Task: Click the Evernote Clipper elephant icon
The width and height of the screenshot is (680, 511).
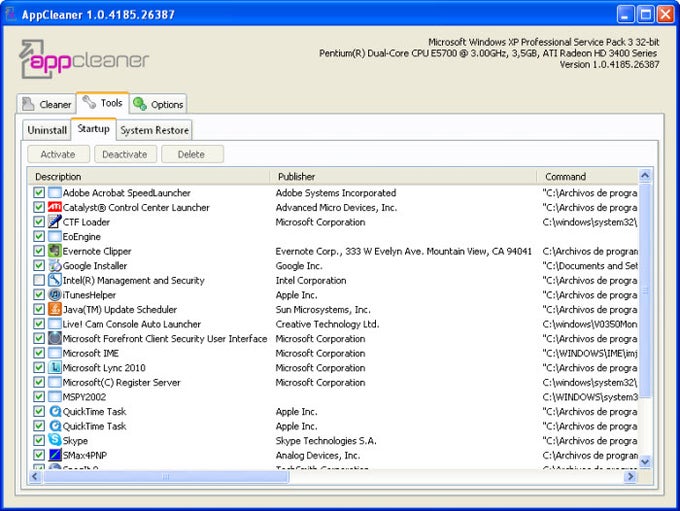Action: [x=55, y=251]
